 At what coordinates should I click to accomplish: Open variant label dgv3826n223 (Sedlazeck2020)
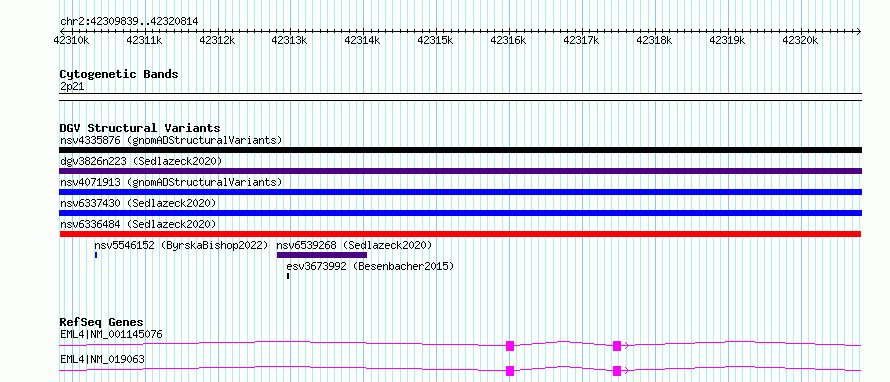(141, 161)
